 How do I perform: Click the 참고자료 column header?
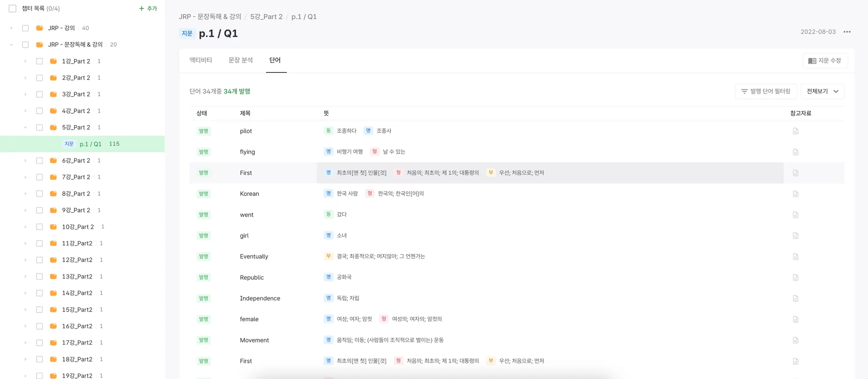(x=801, y=113)
